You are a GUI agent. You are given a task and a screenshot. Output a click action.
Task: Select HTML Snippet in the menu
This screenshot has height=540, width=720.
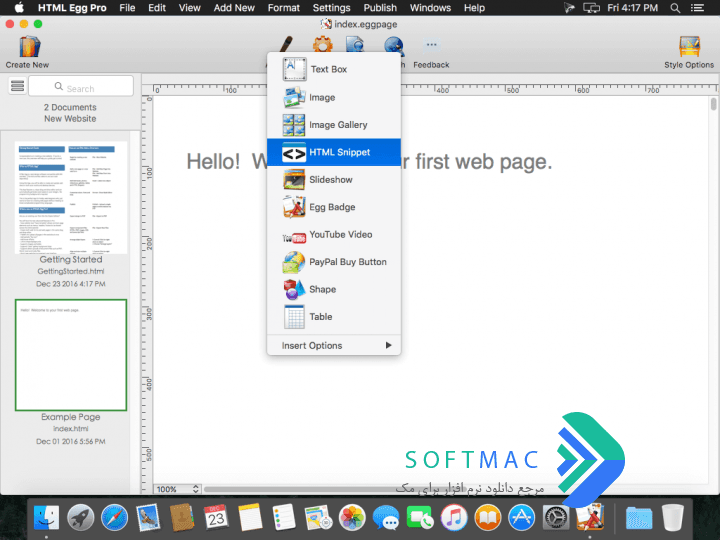(x=334, y=152)
